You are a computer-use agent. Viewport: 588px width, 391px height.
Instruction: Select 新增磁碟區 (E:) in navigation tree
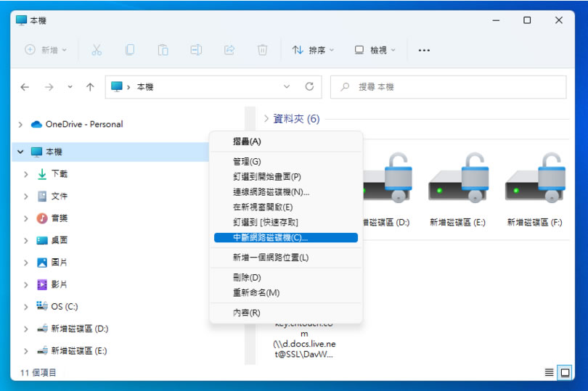click(78, 351)
